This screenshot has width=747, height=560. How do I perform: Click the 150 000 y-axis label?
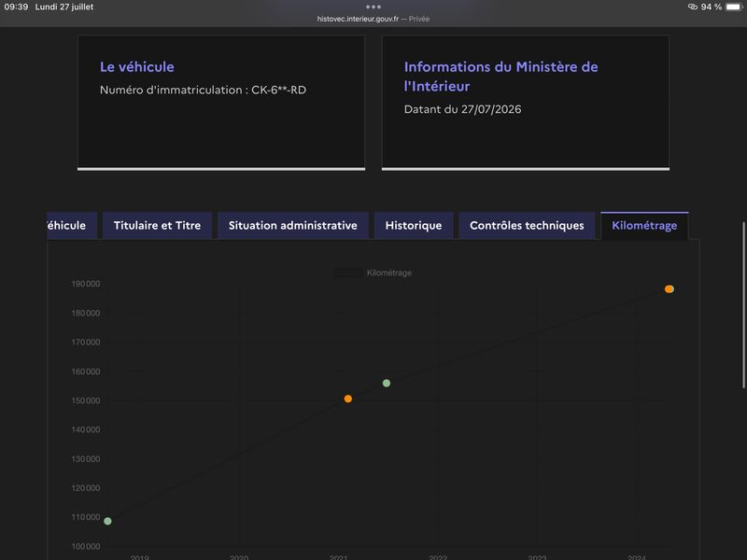coord(86,400)
